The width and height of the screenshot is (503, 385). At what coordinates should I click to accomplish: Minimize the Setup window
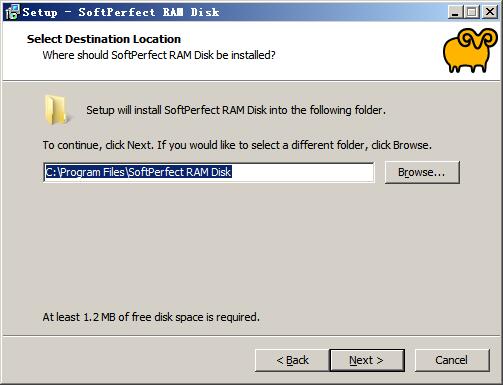[x=455, y=12]
